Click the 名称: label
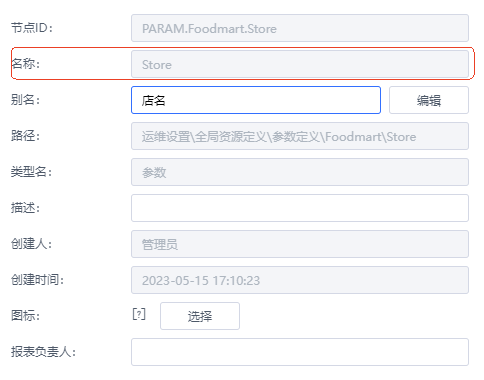Viewport: 484px width, 380px height. [26, 64]
